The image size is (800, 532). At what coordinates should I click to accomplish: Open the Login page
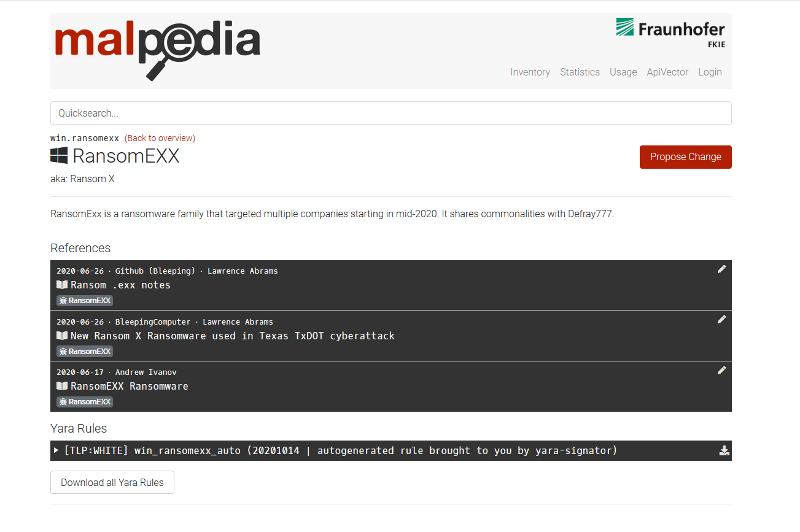pos(710,72)
